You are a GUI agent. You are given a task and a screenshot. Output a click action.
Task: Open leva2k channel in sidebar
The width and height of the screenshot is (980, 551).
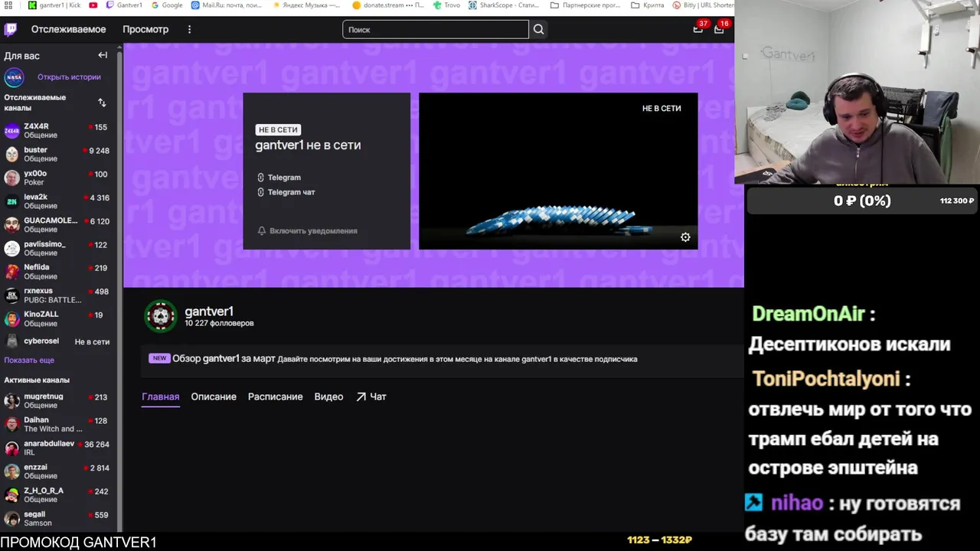[57, 201]
